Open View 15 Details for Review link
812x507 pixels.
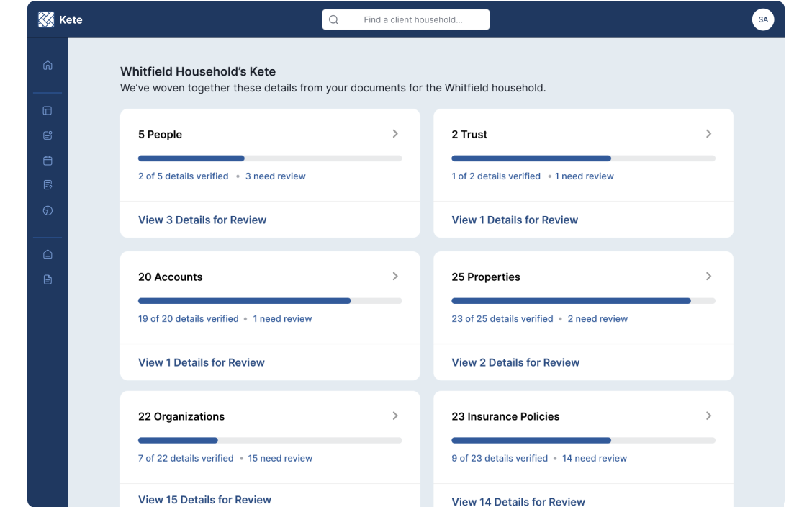[204, 500]
